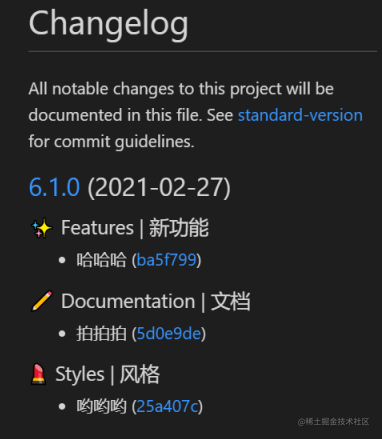The image size is (382, 439).
Task: Open the 6.1.0 version link
Action: 54,187
